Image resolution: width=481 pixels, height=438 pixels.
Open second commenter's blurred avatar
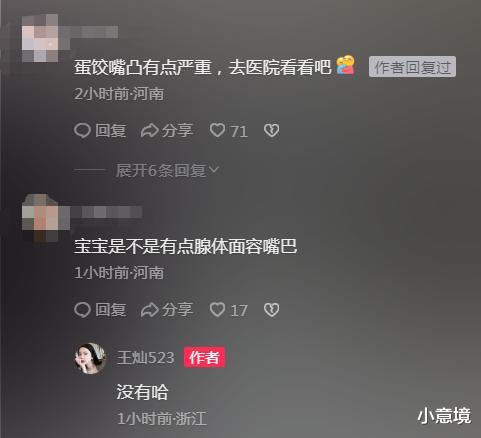tap(40, 217)
